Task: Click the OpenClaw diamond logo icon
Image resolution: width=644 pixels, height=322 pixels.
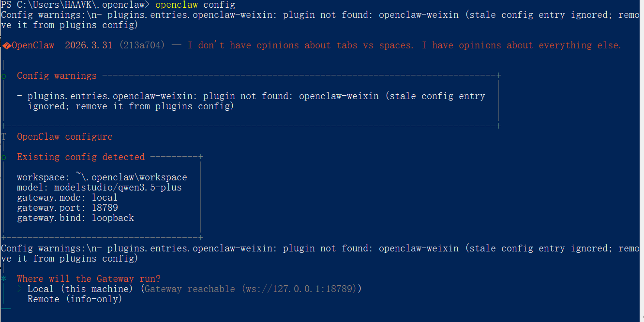Action: click(7, 45)
